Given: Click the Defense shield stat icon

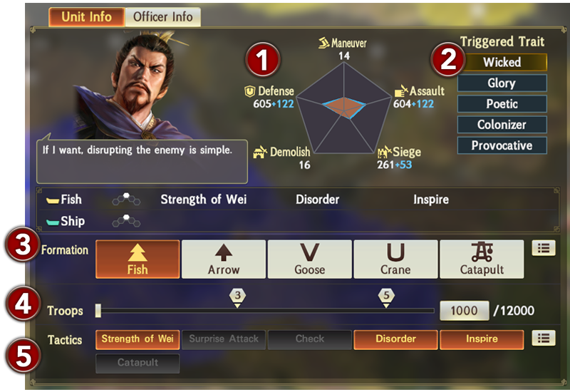Looking at the screenshot, I should coord(250,91).
